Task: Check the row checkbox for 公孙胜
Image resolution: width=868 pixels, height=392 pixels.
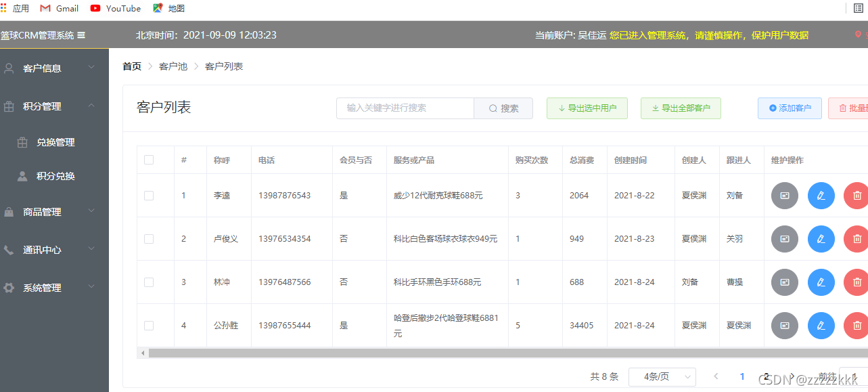Action: pyautogui.click(x=149, y=326)
